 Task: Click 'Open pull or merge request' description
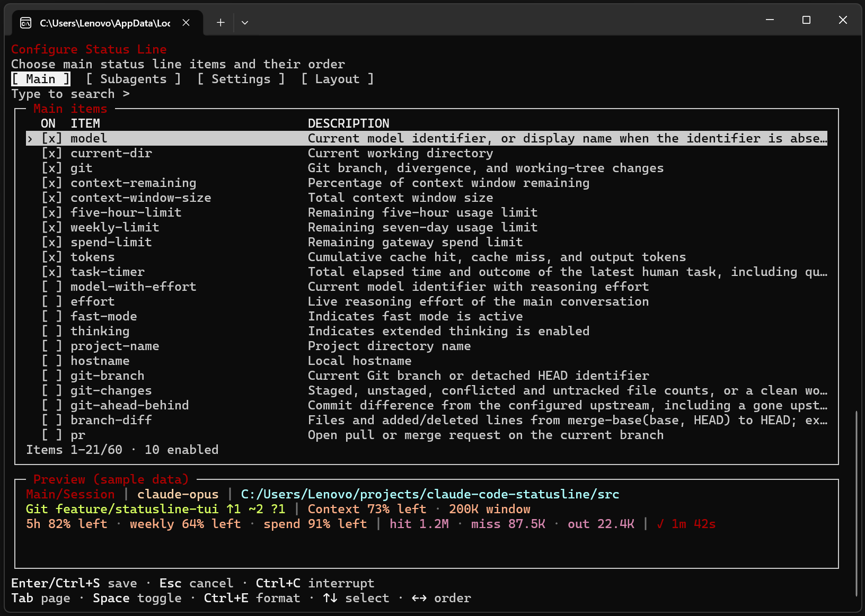[486, 435]
